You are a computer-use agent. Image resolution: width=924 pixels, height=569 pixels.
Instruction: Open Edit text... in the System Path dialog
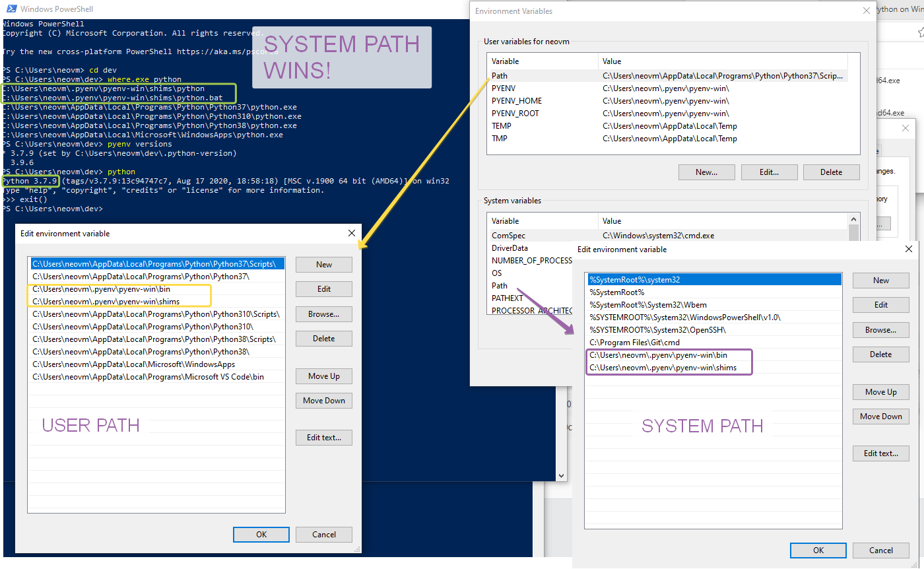coord(880,453)
